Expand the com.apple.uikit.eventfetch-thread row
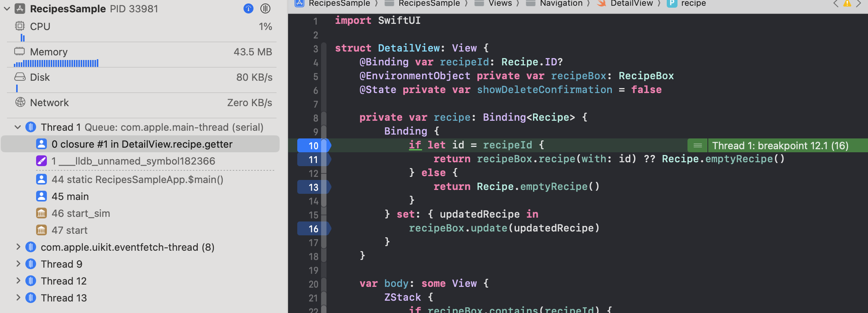The width and height of the screenshot is (868, 313). tap(18, 247)
